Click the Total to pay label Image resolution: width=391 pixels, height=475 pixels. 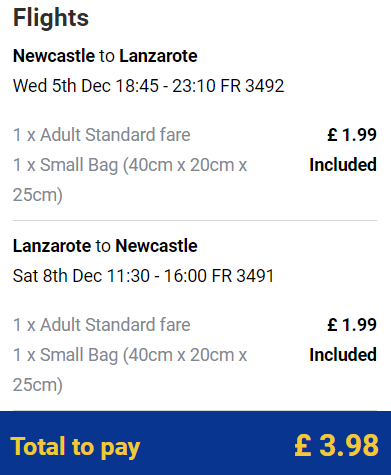pyautogui.click(x=75, y=447)
